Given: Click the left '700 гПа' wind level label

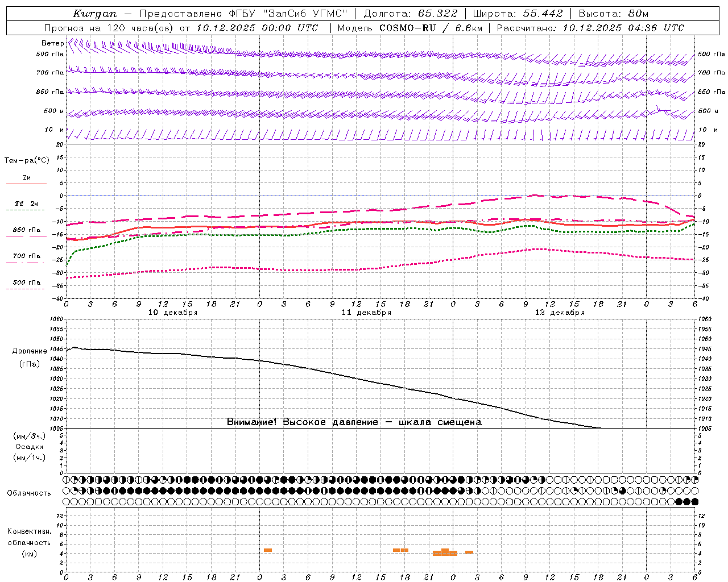Looking at the screenshot, I should pyautogui.click(x=50, y=73).
